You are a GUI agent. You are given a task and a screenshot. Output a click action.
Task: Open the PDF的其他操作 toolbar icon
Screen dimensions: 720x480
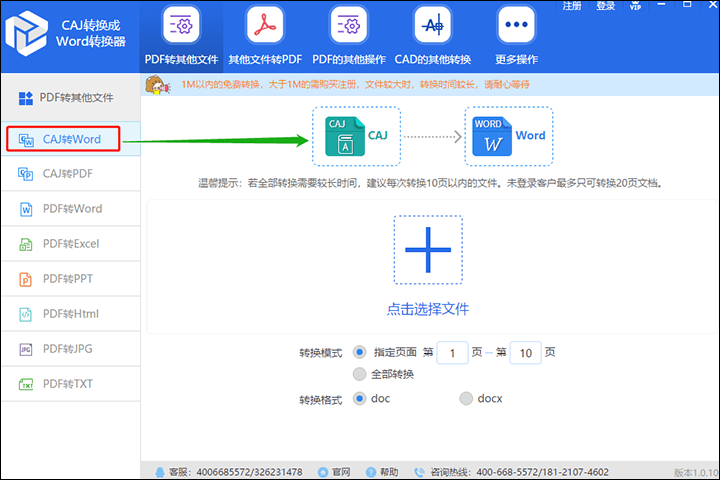(x=349, y=25)
